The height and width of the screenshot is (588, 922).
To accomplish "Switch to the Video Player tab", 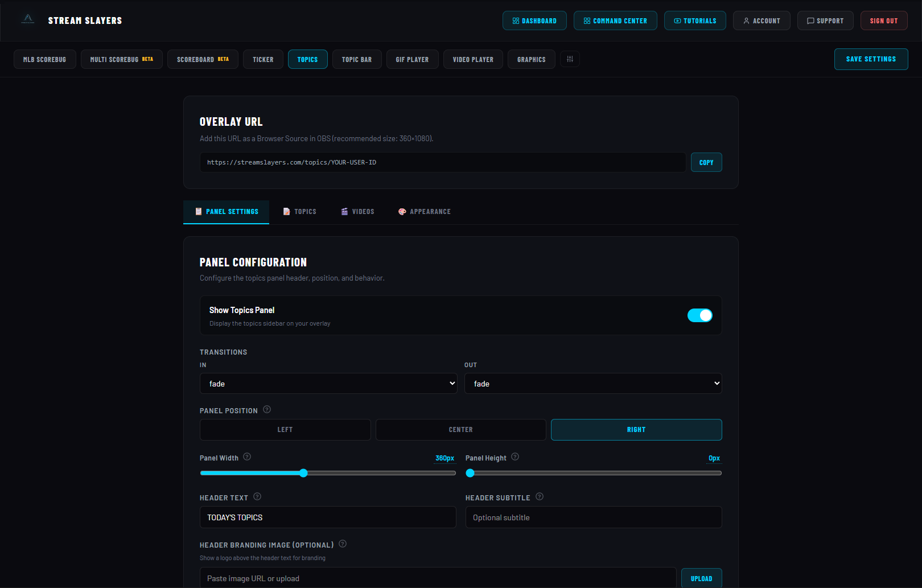I will pos(473,59).
